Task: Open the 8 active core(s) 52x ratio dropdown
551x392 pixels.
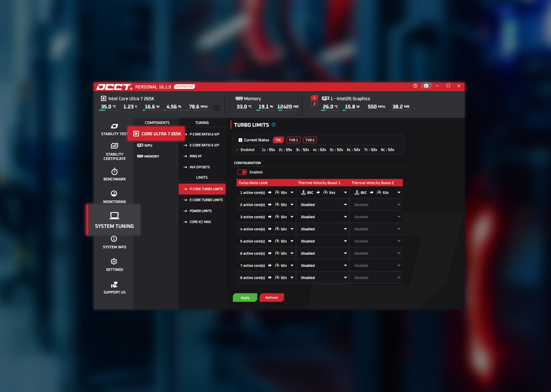Action: pyautogui.click(x=292, y=278)
